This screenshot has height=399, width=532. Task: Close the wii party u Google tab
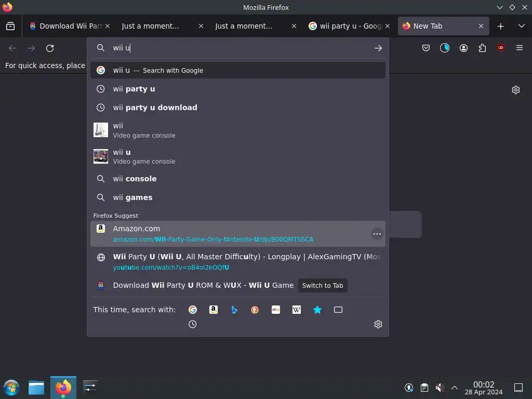388,26
